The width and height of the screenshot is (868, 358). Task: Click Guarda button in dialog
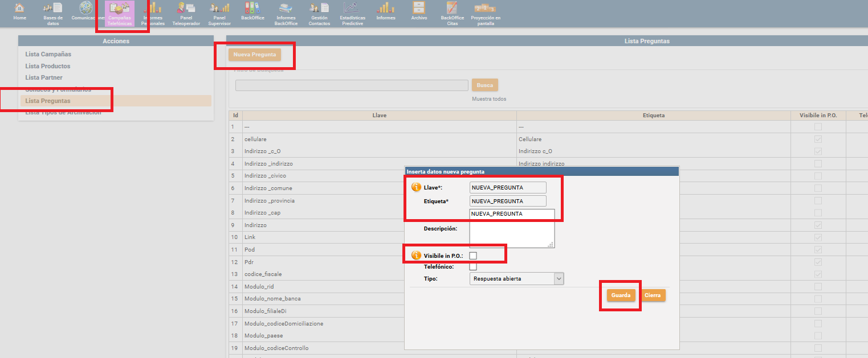621,295
